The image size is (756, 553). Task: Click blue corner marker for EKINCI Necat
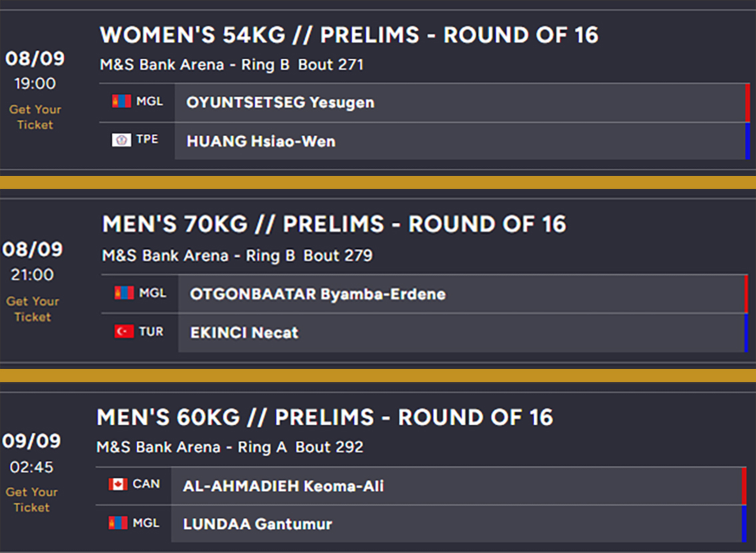tap(746, 333)
